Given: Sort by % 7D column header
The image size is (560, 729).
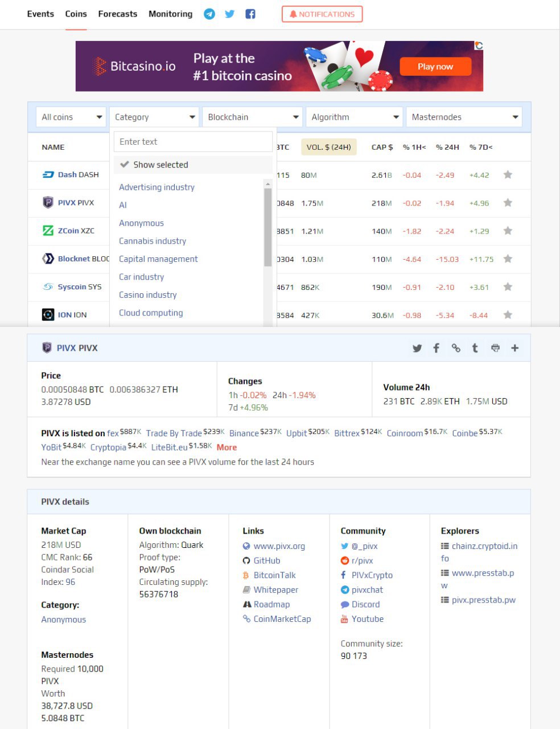Looking at the screenshot, I should point(481,147).
